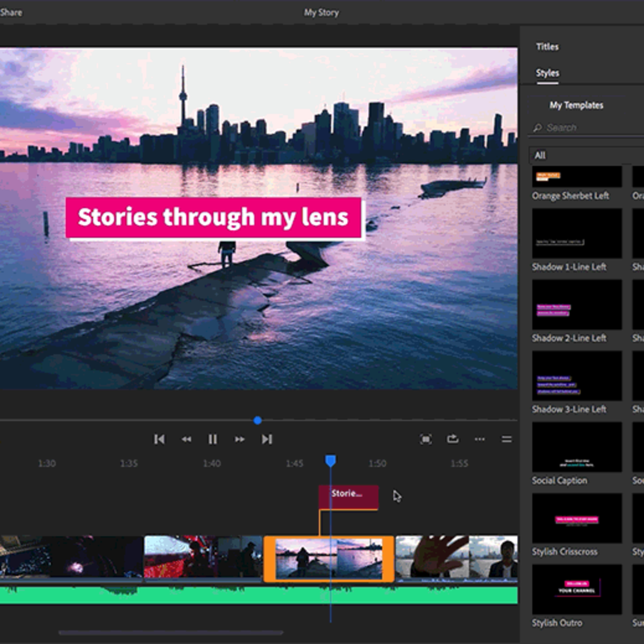
Task: Switch to the Styles tab
Action: click(547, 73)
